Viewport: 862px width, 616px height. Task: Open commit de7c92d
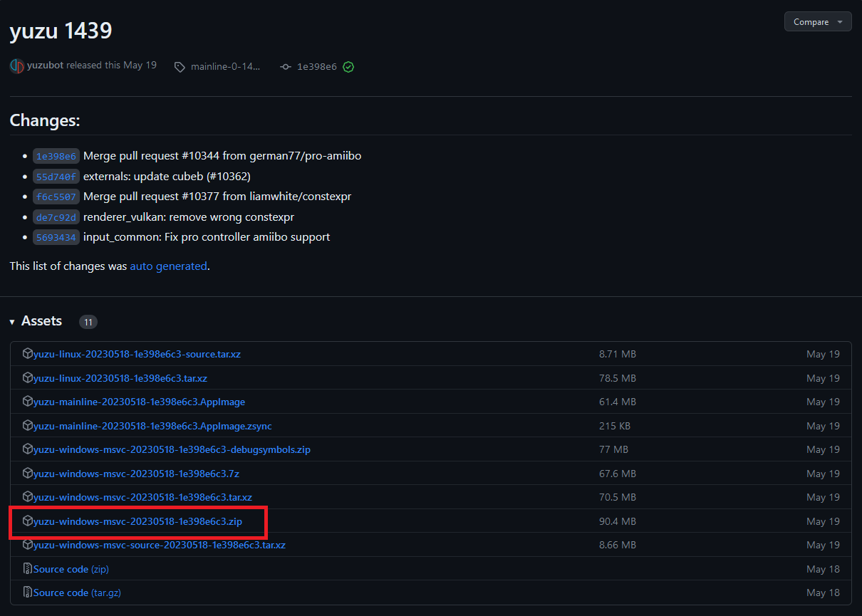(56, 216)
